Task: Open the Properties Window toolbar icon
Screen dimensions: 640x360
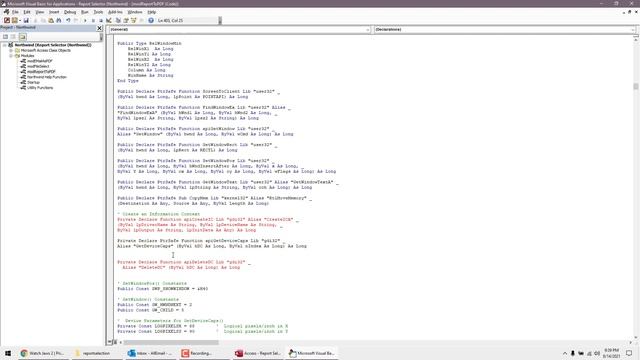Action: (x=126, y=20)
